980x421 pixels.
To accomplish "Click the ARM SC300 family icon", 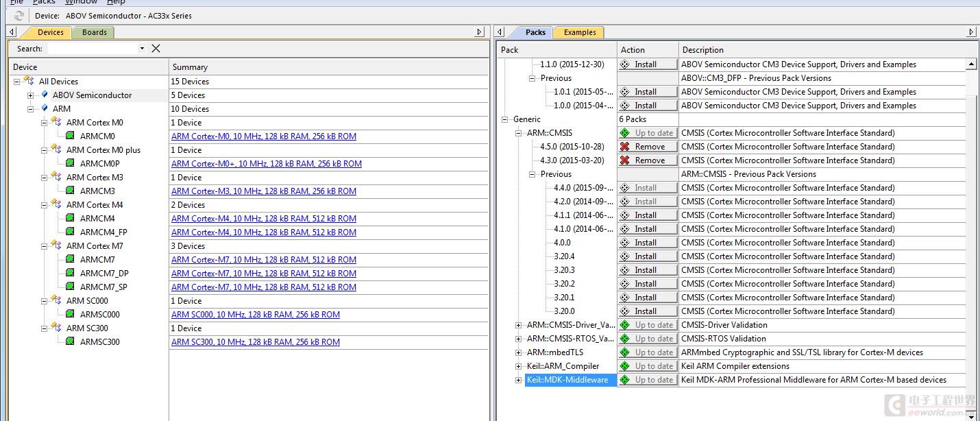I will click(56, 328).
